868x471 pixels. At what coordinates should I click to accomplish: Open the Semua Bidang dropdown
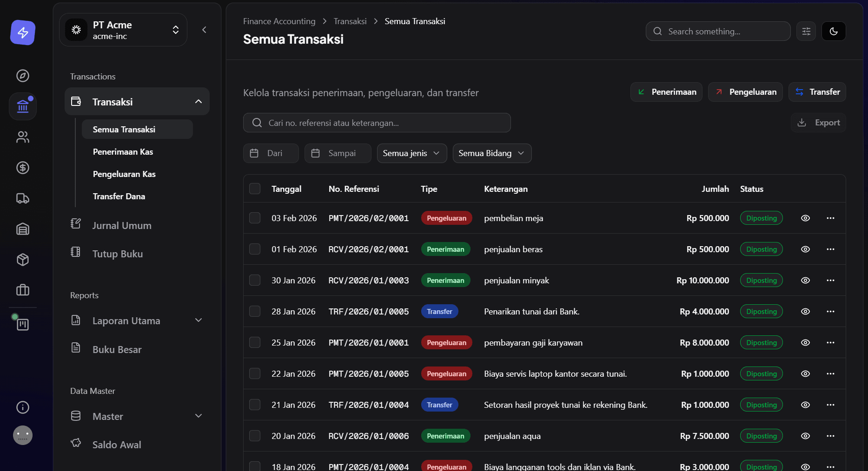(491, 153)
